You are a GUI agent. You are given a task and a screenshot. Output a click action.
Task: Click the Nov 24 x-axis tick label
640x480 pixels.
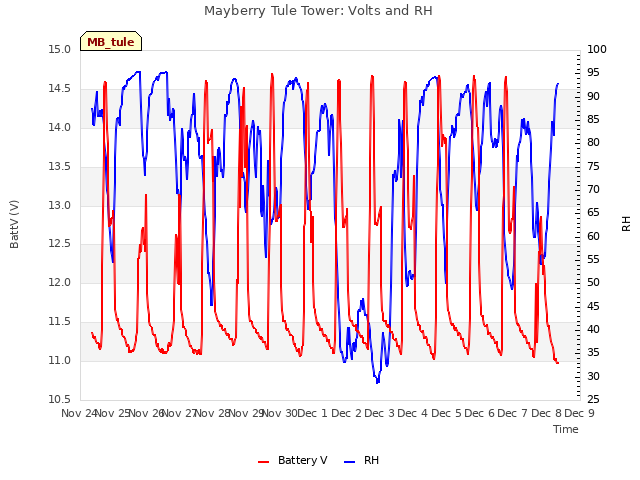click(x=79, y=413)
